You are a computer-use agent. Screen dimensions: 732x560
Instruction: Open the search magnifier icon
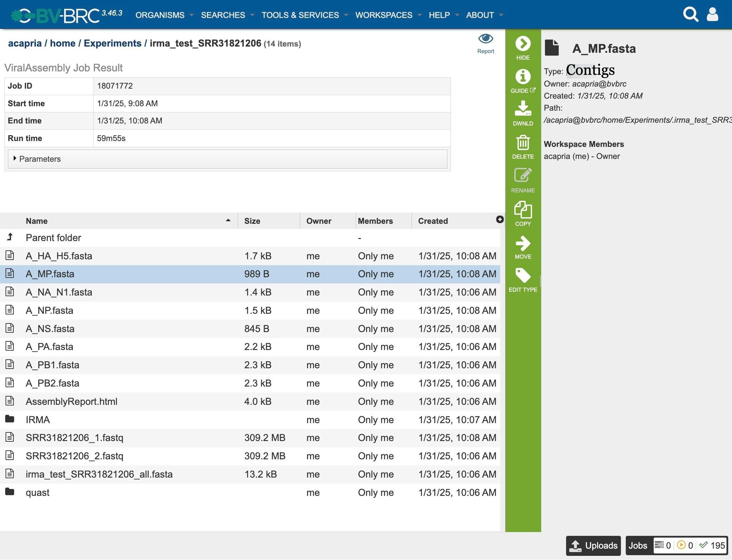point(690,14)
